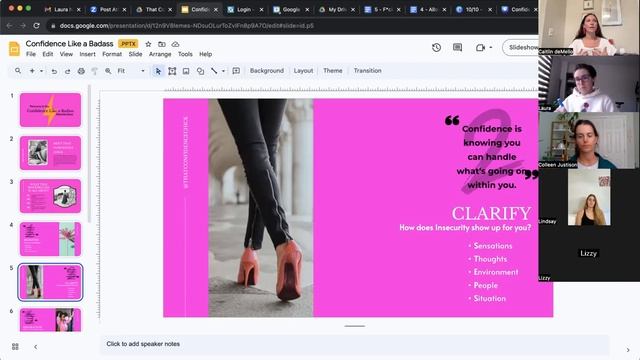This screenshot has width=640, height=360.
Task: Select slide 2 thumbnail
Action: click(x=50, y=153)
